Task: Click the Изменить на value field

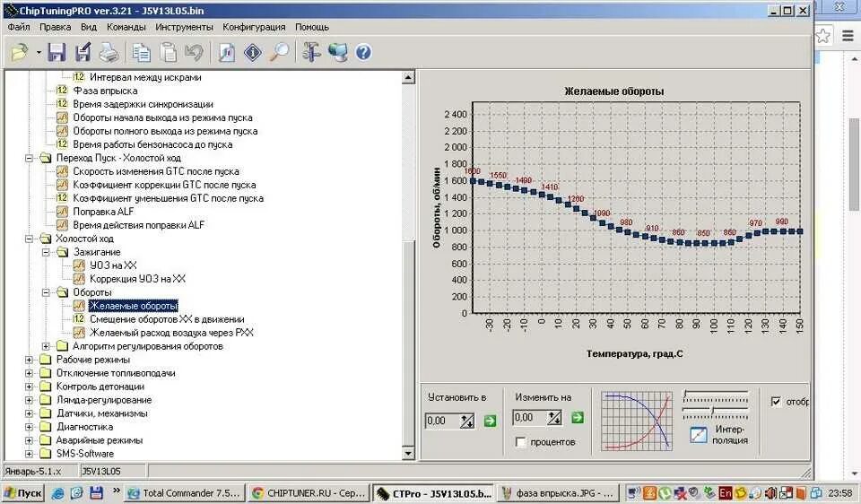Action: 529,418
